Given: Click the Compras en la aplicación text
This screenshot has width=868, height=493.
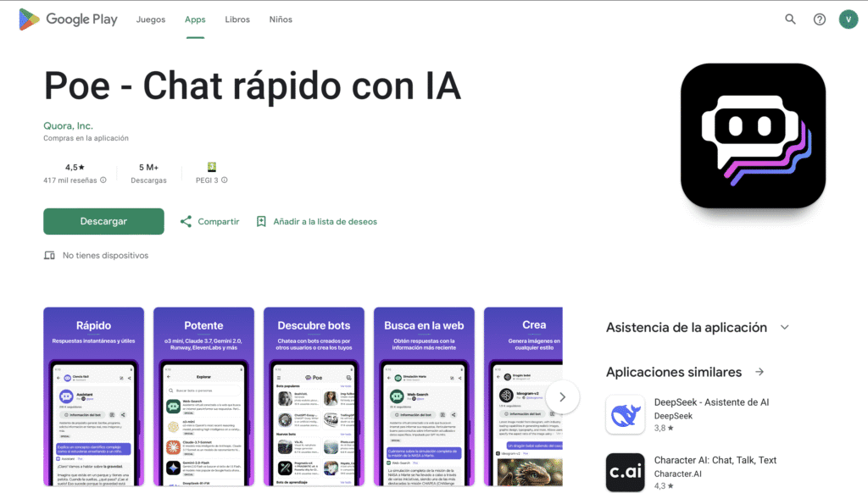Looking at the screenshot, I should 86,138.
